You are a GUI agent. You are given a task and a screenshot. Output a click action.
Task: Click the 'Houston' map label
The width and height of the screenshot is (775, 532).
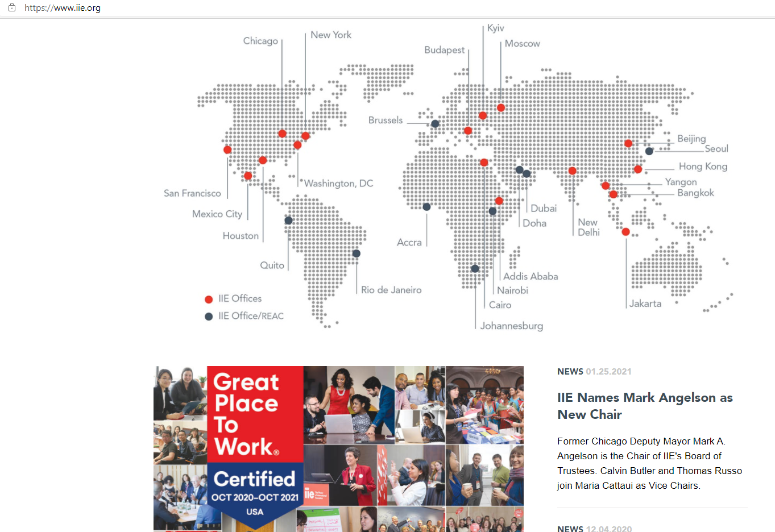pyautogui.click(x=241, y=236)
